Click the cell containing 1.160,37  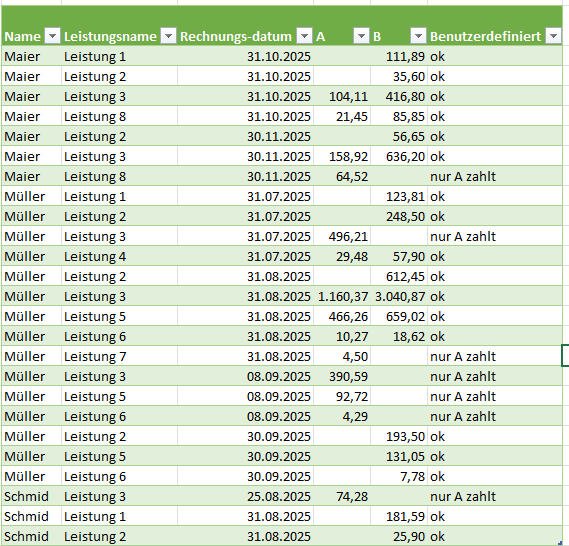[x=342, y=296]
